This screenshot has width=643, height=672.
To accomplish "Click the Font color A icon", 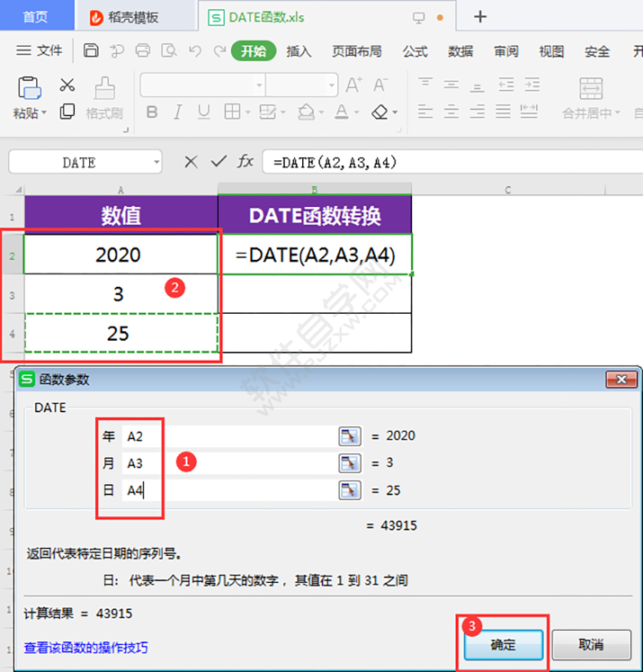I will click(342, 112).
